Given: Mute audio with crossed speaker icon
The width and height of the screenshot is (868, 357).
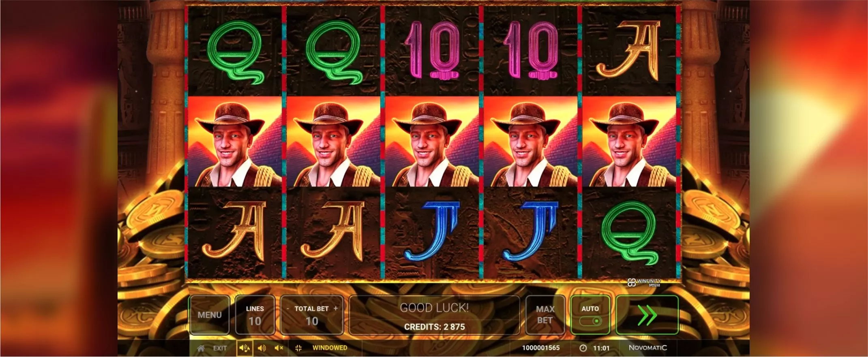Looking at the screenshot, I should pyautogui.click(x=279, y=348).
